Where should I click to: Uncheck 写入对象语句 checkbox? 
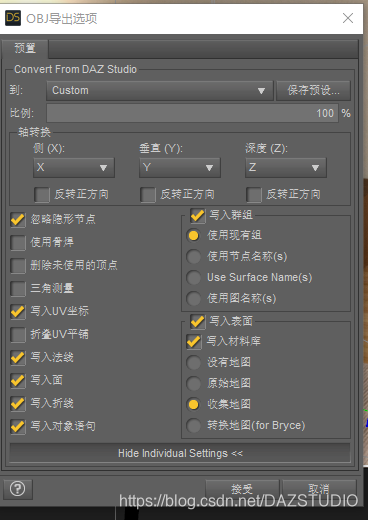pos(18,427)
